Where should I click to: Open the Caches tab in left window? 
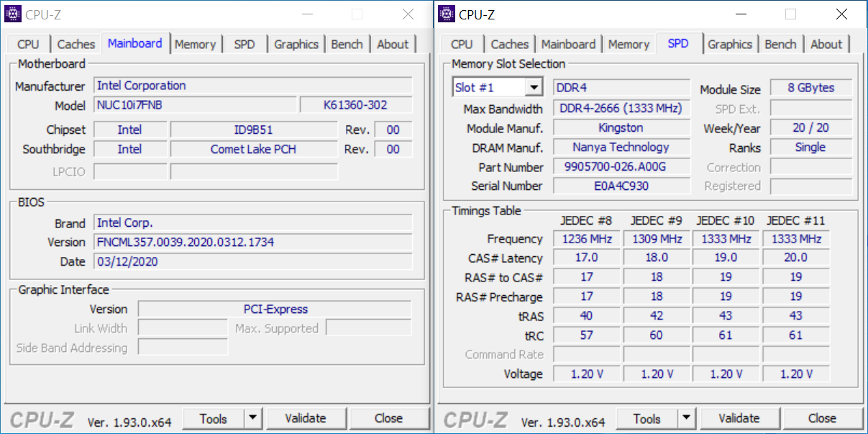[76, 44]
